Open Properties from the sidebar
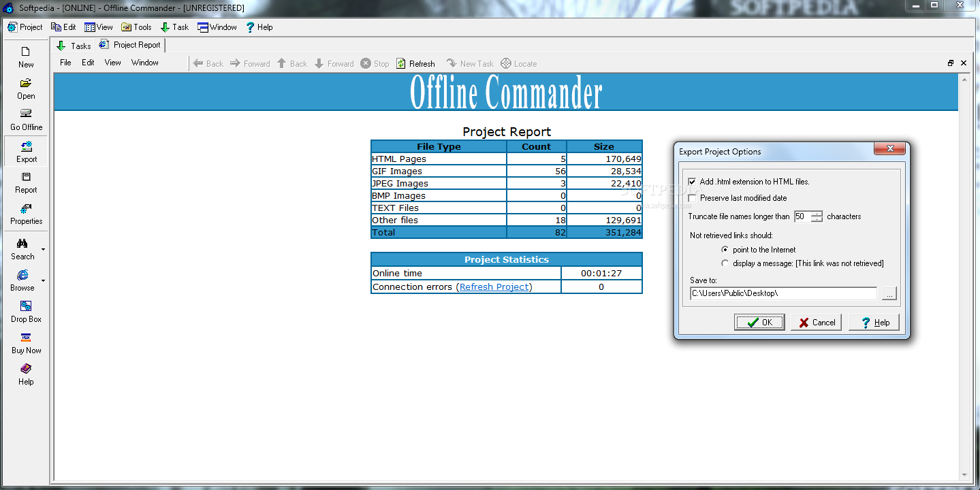Image resolution: width=980 pixels, height=490 pixels. 26,213
